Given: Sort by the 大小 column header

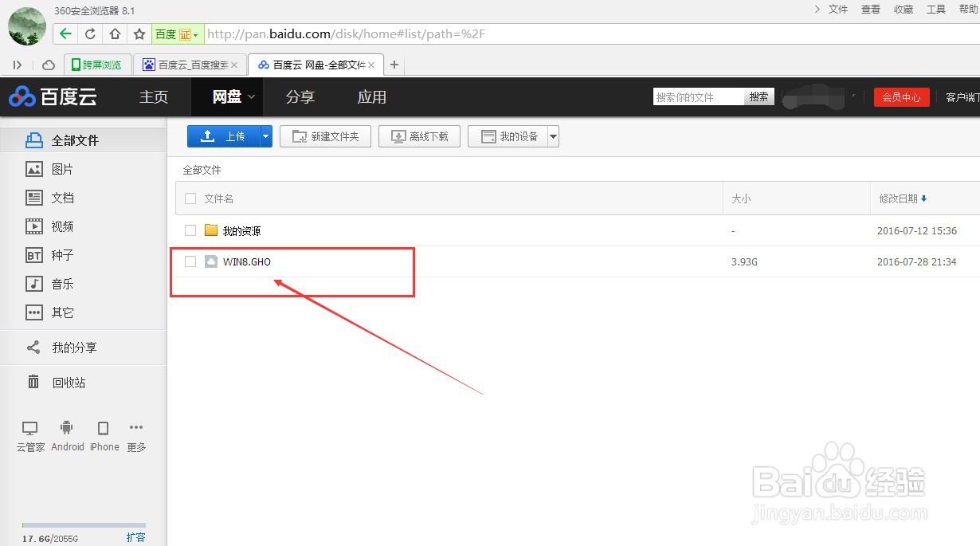Looking at the screenshot, I should point(741,198).
